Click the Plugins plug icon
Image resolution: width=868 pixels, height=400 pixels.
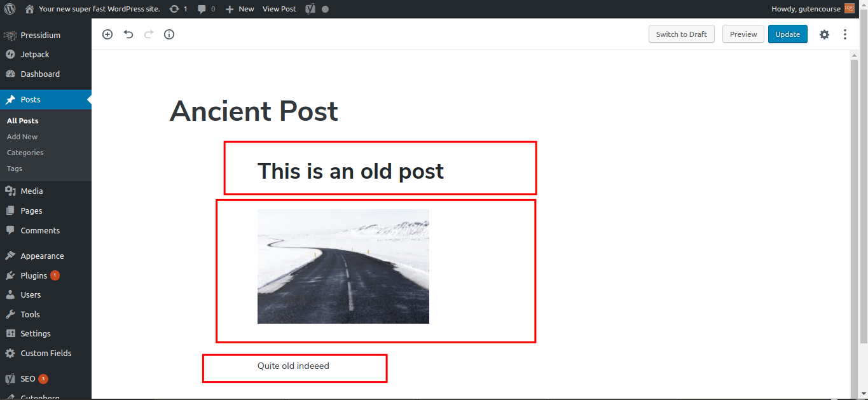click(x=10, y=275)
